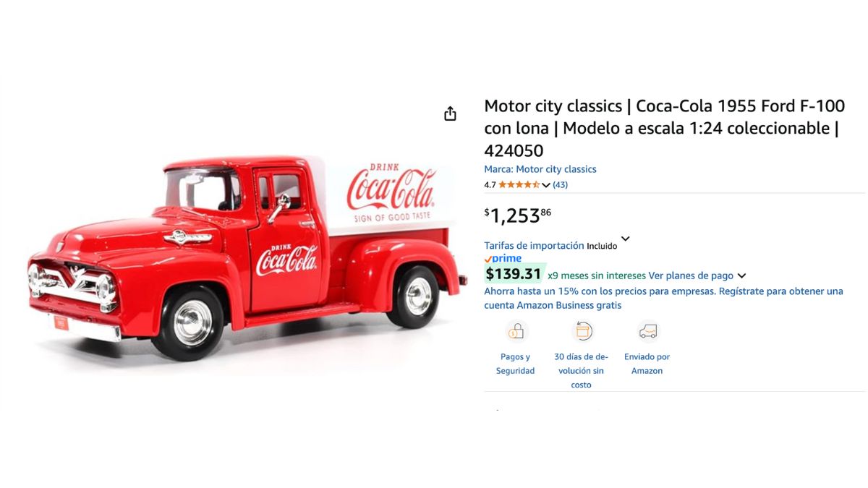Open the Amazon Business savings offer link
868x488 pixels.
[x=664, y=298]
